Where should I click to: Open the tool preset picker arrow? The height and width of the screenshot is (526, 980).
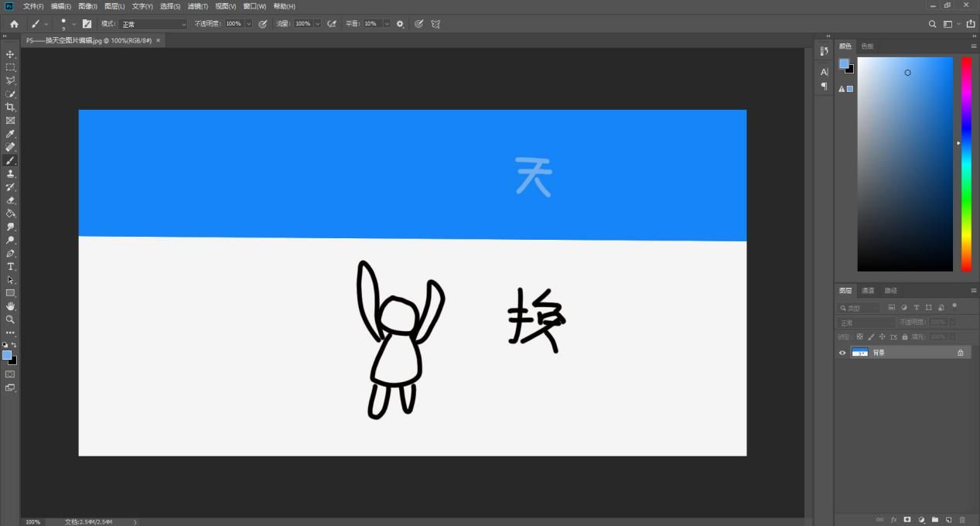[46, 24]
